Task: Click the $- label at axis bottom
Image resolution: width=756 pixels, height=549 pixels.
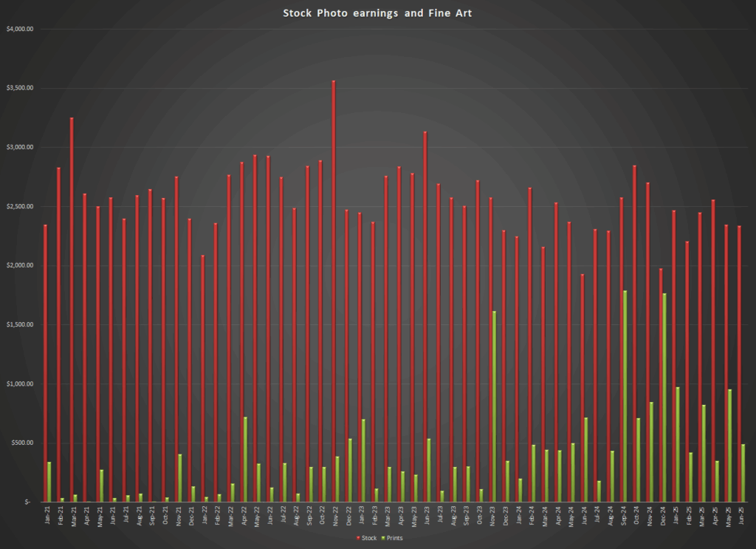Action: (26, 500)
